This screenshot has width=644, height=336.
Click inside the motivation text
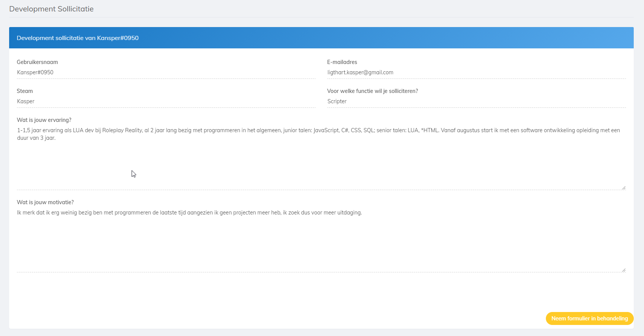click(189, 213)
